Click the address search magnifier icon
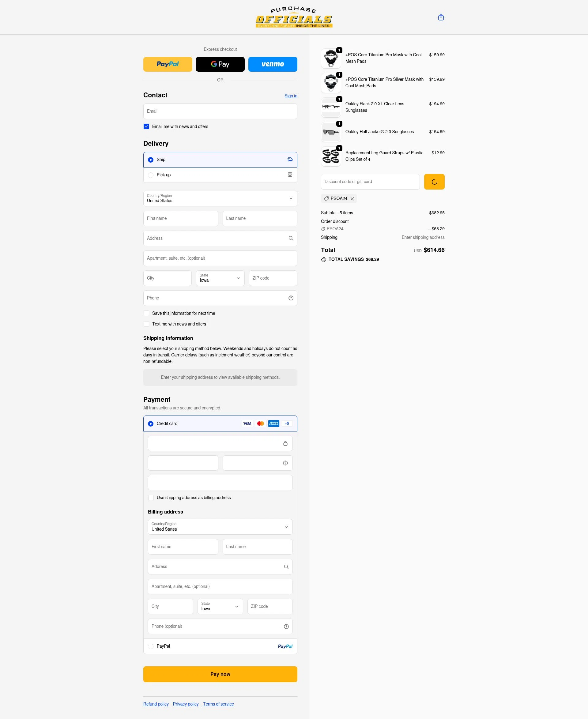 pyautogui.click(x=291, y=238)
